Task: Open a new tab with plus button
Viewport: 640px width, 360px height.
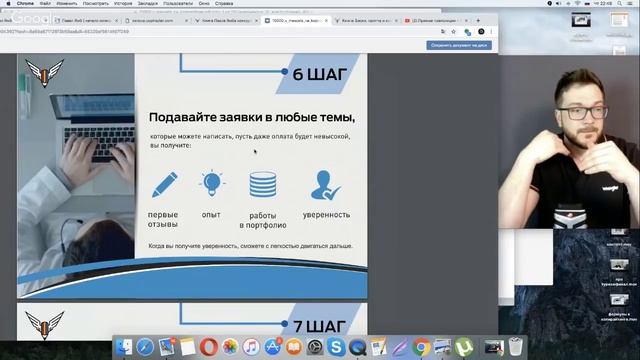Action: 478,20
